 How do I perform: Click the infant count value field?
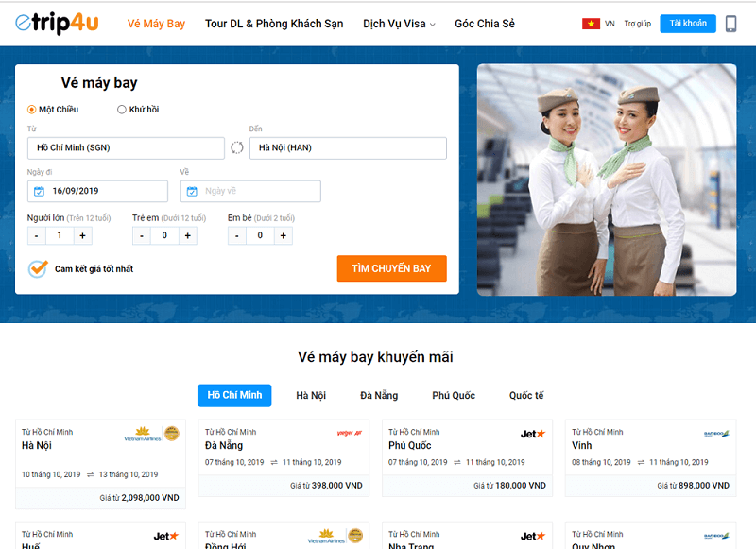[260, 235]
